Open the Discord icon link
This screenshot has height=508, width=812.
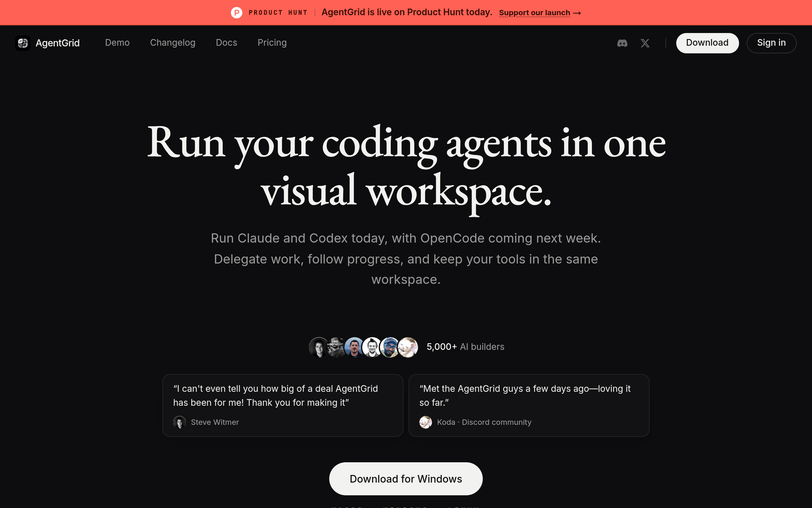pos(622,43)
